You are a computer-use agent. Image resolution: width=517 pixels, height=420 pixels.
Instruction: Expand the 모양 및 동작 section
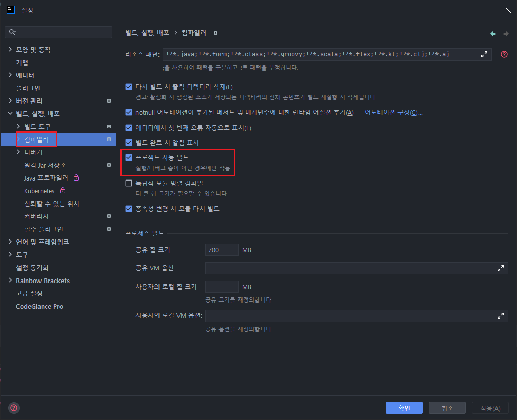10,49
